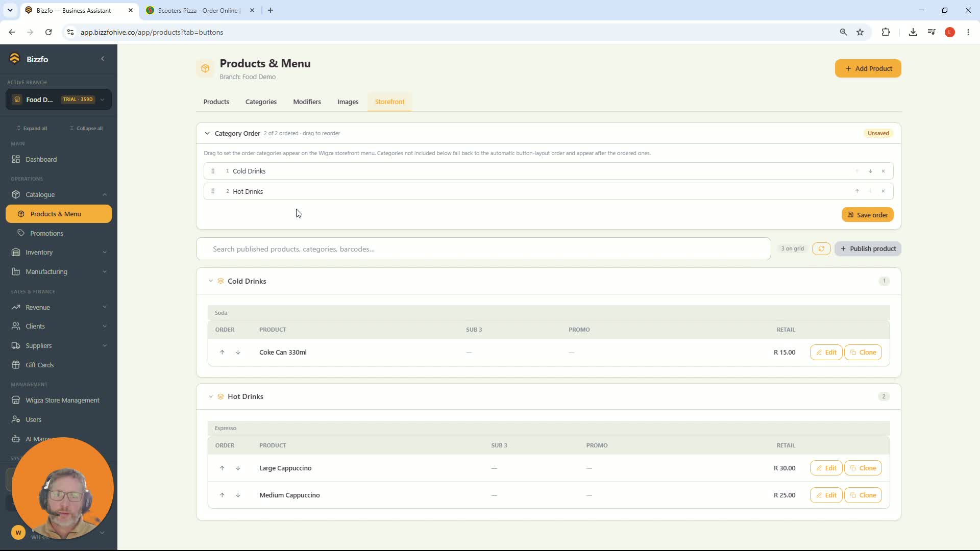Switch to the Modifiers tab
The height and width of the screenshot is (551, 980).
(x=307, y=102)
